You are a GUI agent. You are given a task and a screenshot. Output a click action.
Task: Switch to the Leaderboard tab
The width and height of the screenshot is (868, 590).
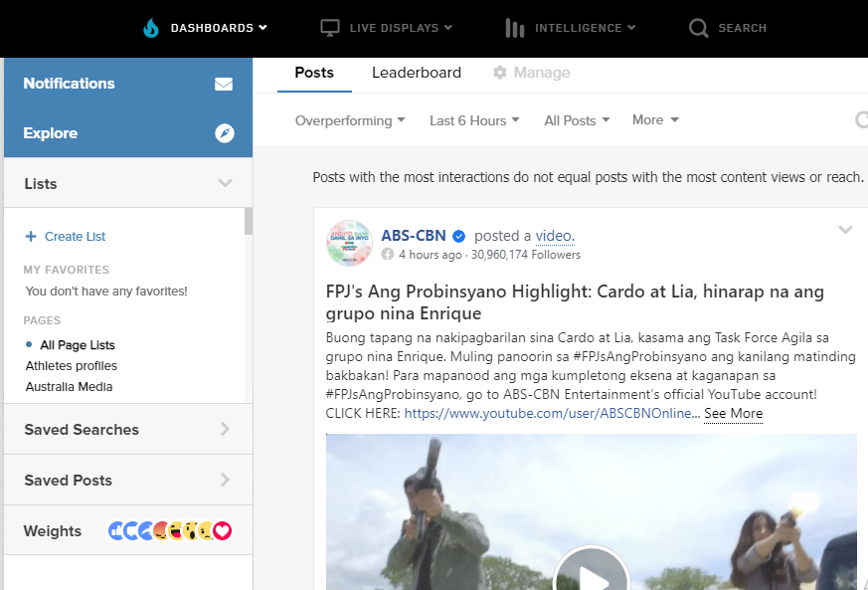(417, 73)
